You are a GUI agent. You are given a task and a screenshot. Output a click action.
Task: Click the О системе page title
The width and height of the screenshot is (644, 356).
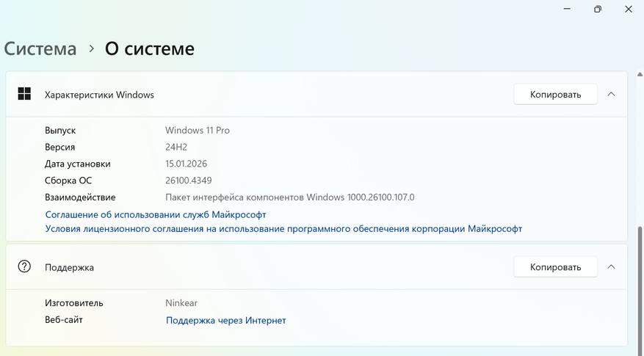click(x=150, y=49)
